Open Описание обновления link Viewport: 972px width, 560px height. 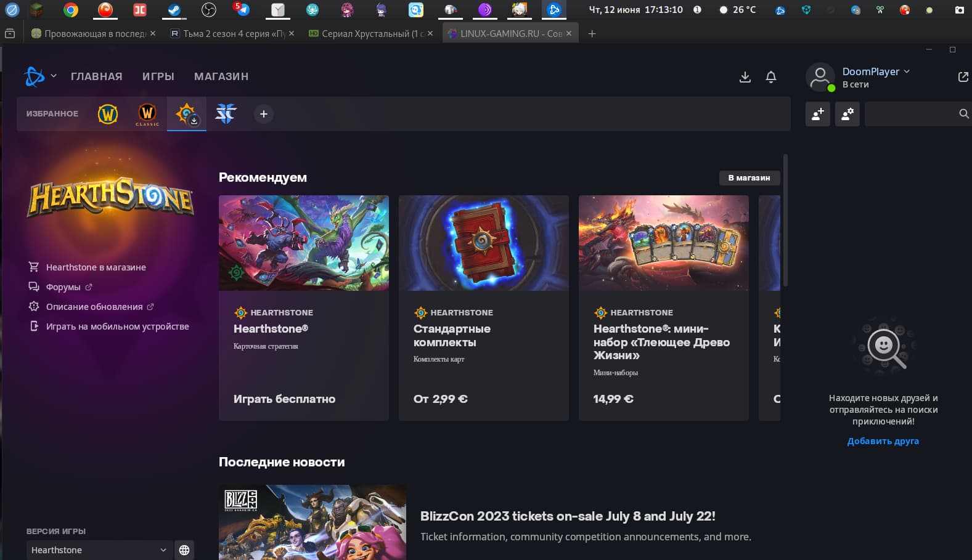pos(94,307)
